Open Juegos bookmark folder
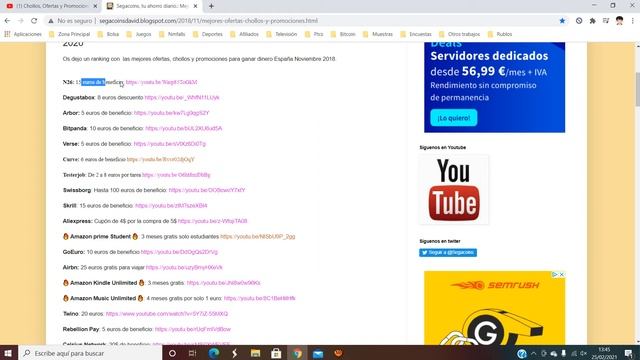640x360 pixels. click(139, 34)
